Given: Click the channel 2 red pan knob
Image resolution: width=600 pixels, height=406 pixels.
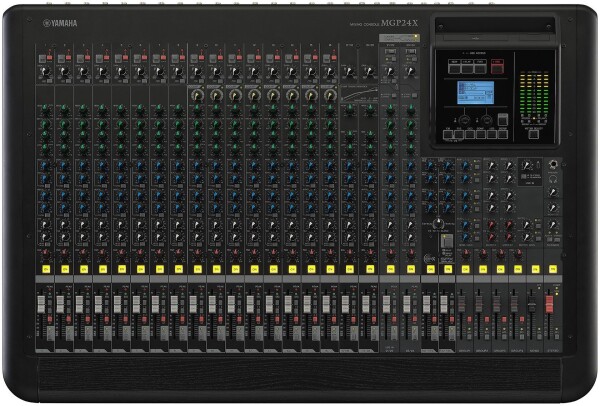Looking at the screenshot, I should click(65, 253).
